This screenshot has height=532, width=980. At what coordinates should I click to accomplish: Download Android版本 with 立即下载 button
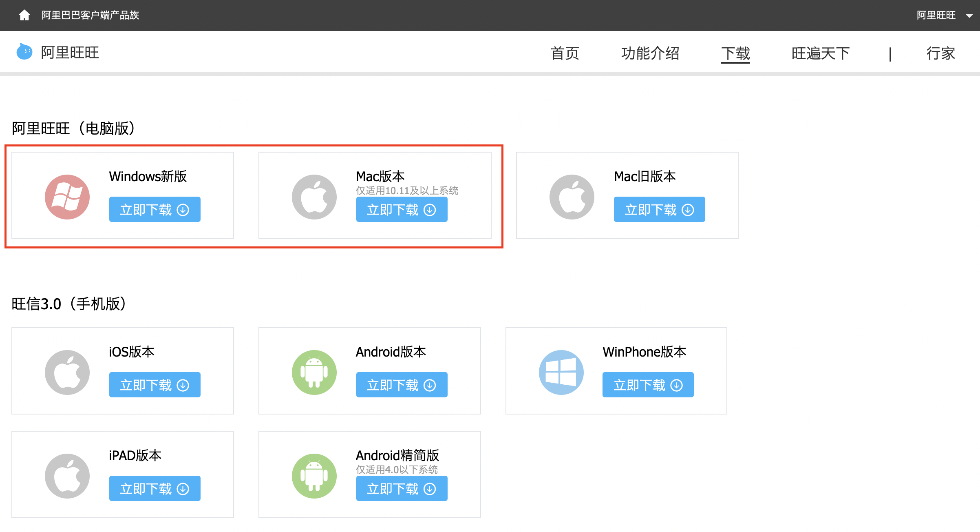[402, 385]
